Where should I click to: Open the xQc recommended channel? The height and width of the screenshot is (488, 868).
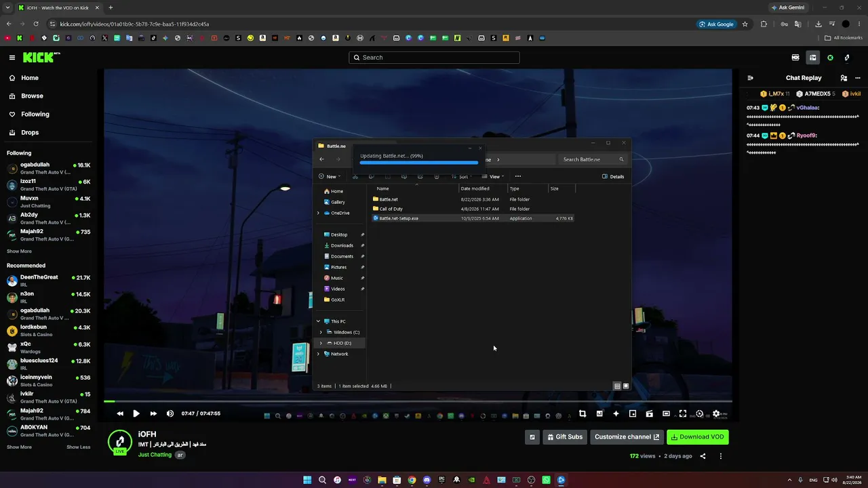(48, 347)
